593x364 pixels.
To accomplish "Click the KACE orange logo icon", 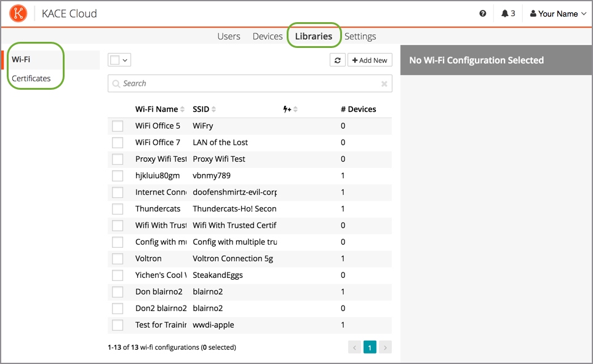I will 18,13.
